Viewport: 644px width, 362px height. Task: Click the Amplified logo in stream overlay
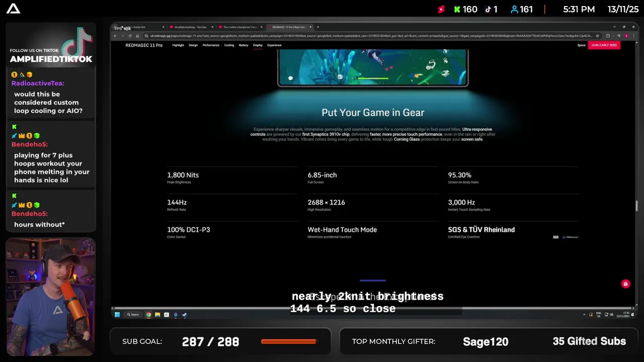(14, 9)
